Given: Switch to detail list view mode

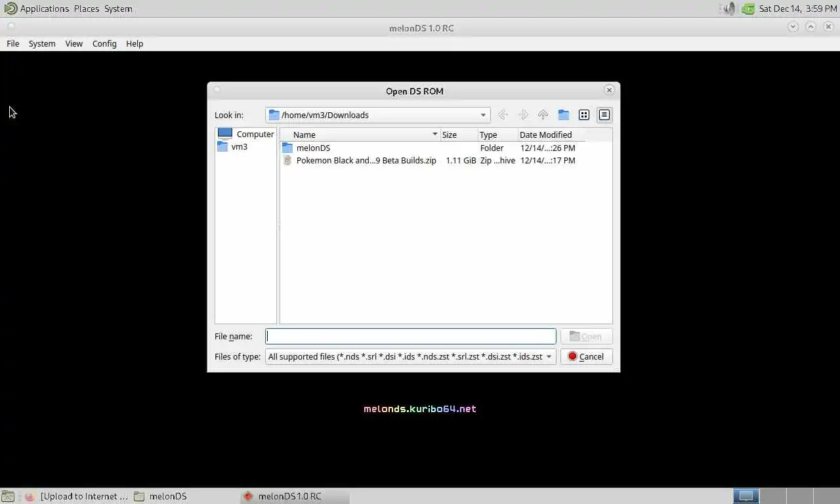Looking at the screenshot, I should click(604, 115).
